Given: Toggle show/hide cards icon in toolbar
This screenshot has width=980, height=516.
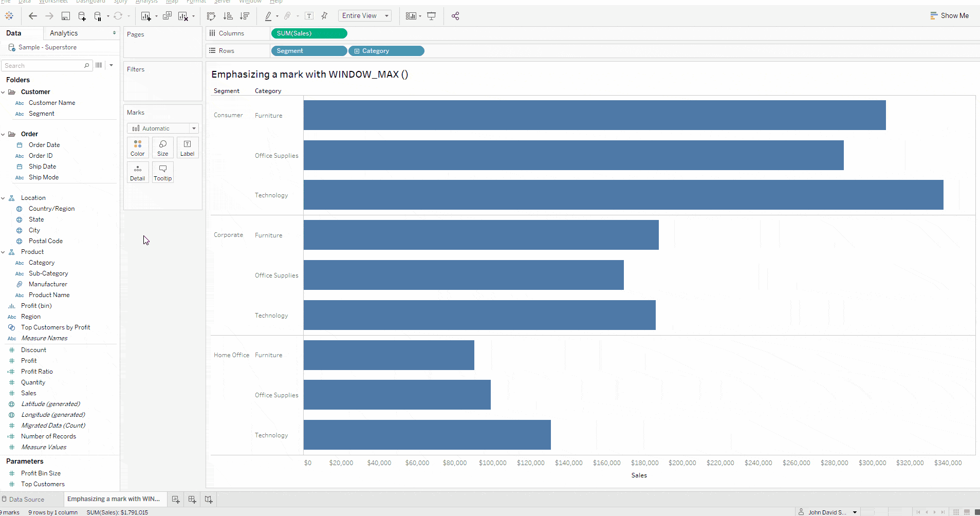Looking at the screenshot, I should (x=411, y=16).
